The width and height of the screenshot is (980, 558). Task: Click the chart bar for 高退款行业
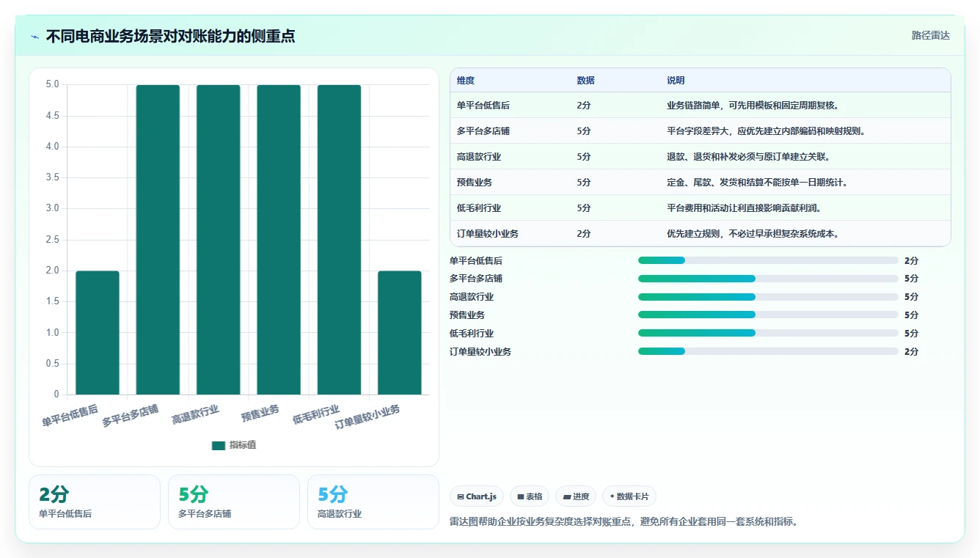pyautogui.click(x=219, y=240)
